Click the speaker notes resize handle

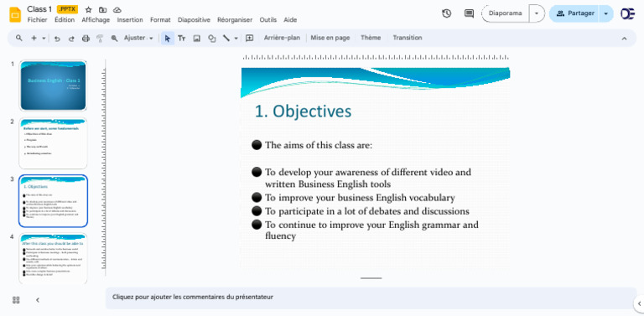(x=371, y=278)
